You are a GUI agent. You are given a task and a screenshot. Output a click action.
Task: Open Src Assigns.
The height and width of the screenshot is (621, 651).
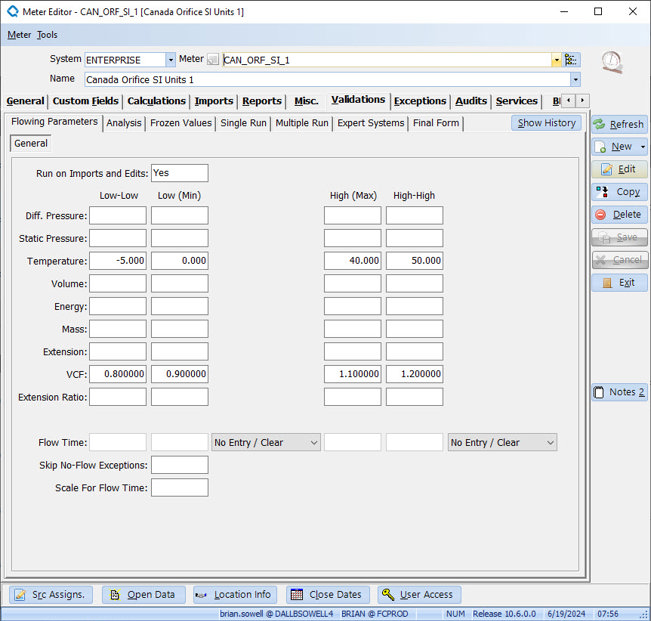tap(51, 594)
